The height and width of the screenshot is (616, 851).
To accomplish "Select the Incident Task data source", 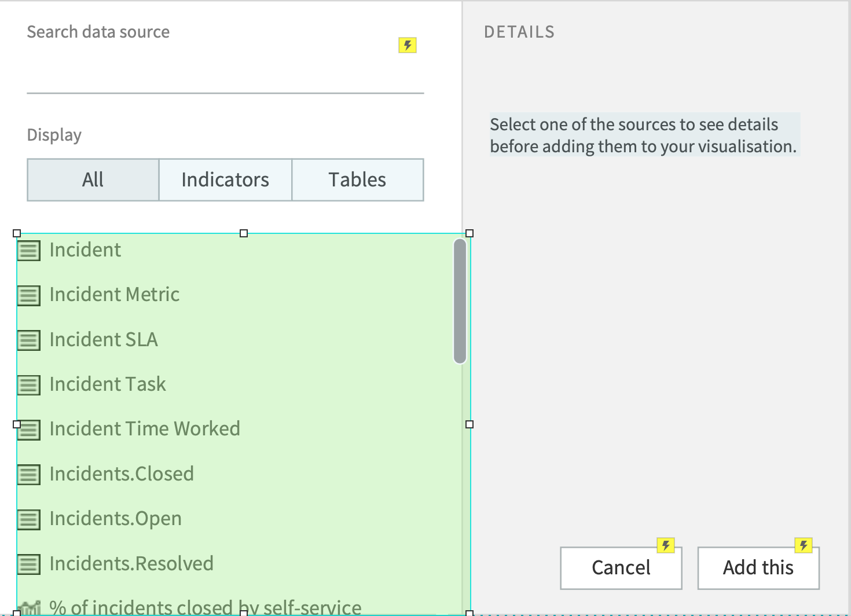I will [x=108, y=384].
